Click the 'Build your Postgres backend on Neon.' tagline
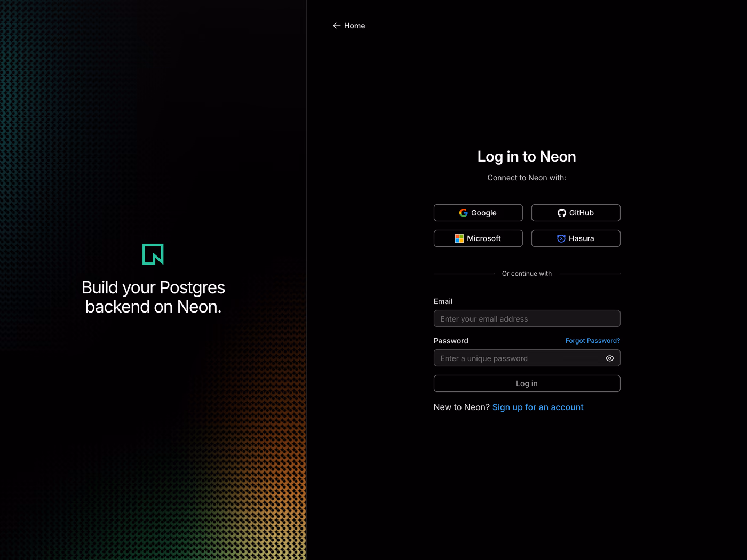Viewport: 747px width, 560px height. [153, 297]
